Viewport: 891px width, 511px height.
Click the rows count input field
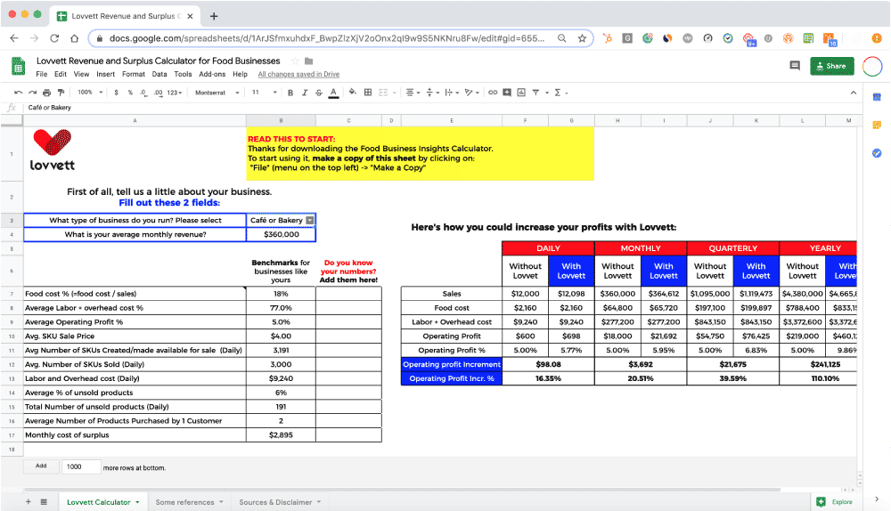pyautogui.click(x=80, y=467)
